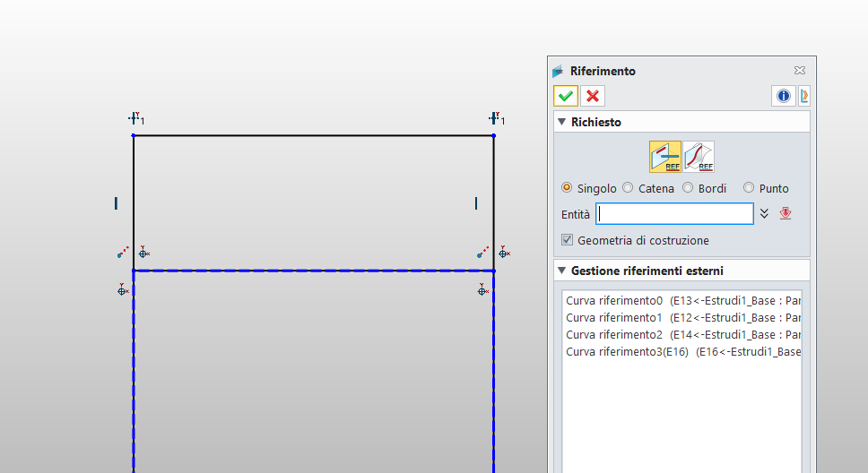Cancel the Riferimento dialog with red X
Viewport: 868px width, 473px height.
pyautogui.click(x=592, y=96)
